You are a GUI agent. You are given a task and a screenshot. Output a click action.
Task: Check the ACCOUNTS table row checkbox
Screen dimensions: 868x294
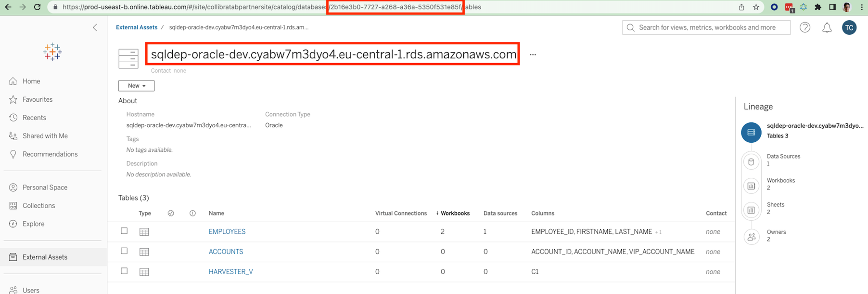[124, 251]
